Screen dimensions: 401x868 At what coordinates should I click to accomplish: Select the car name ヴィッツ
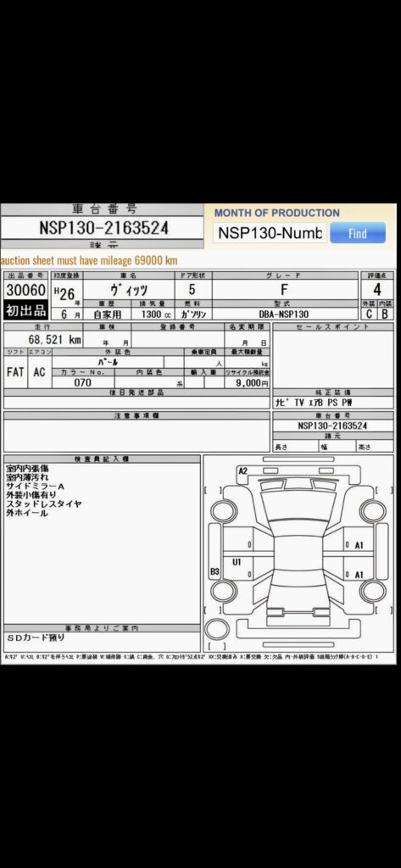pyautogui.click(x=129, y=290)
